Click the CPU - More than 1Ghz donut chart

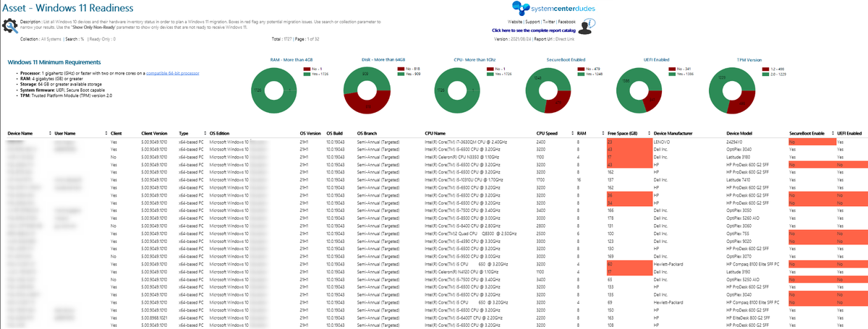[458, 90]
